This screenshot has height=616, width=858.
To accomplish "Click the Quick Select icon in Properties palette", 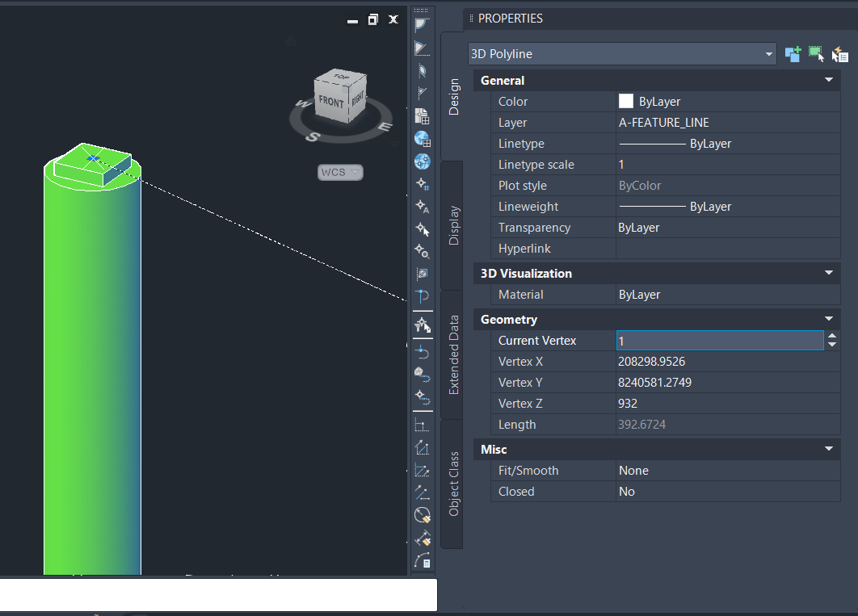I will click(840, 54).
